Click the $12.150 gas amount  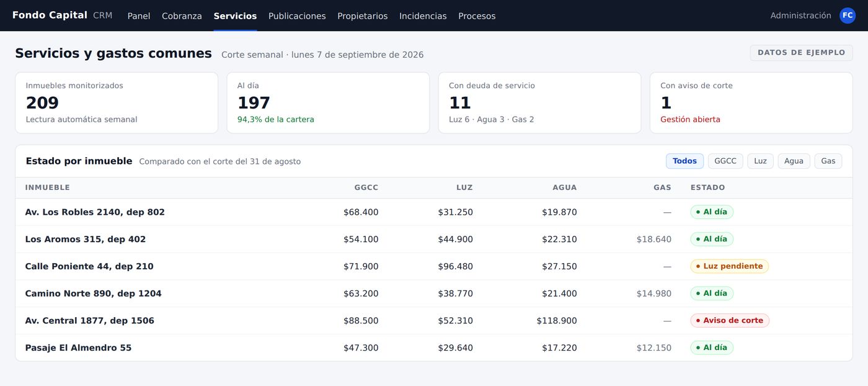point(653,348)
